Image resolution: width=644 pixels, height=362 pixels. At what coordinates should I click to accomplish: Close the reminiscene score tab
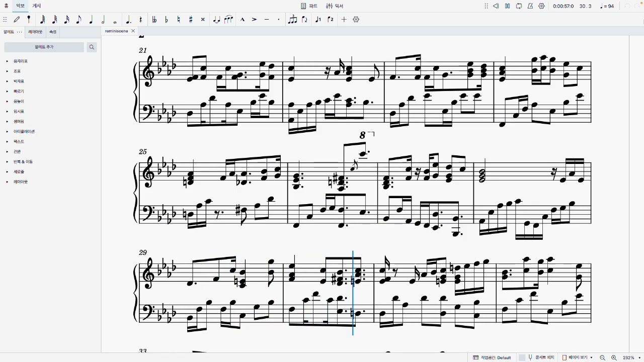(x=133, y=31)
